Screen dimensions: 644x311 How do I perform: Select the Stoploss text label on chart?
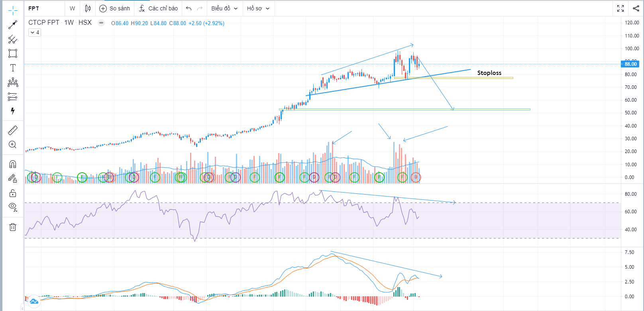coord(489,73)
